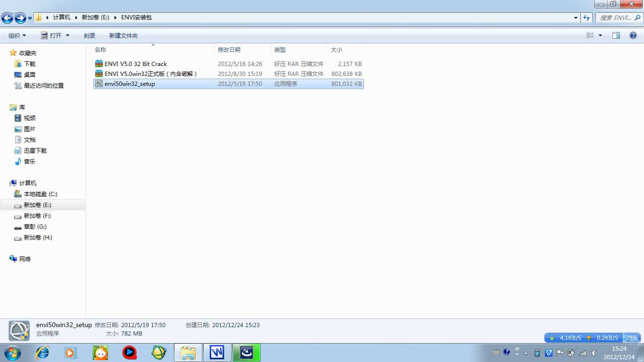Open recent pages dropdown beside Forward button
The height and width of the screenshot is (362, 644).
point(30,18)
